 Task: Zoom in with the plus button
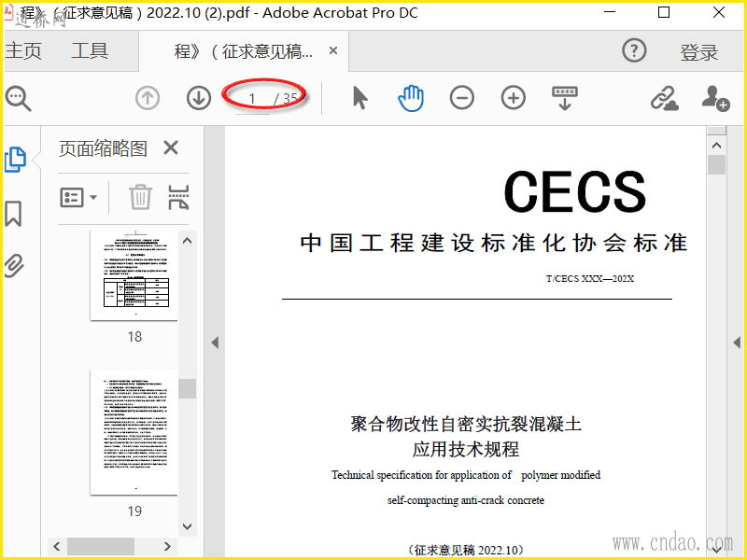coord(513,98)
